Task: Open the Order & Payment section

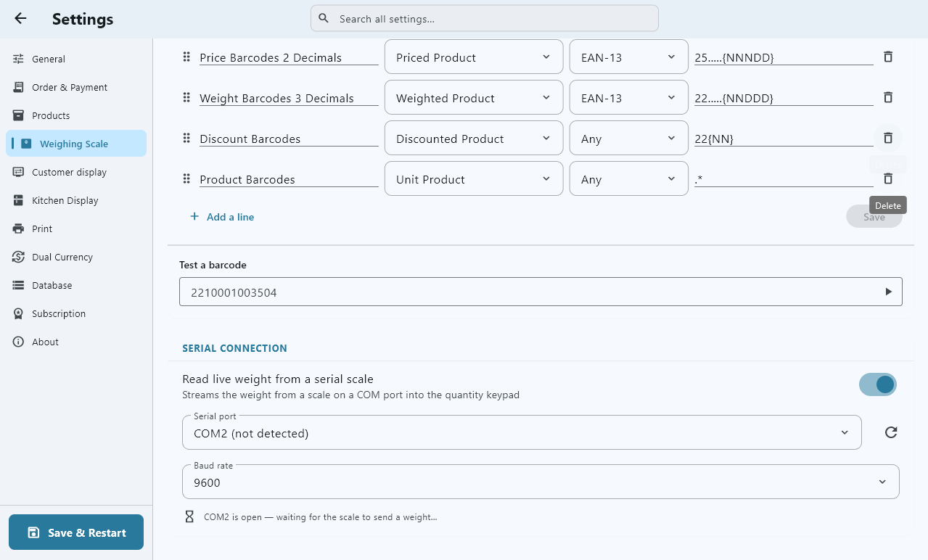Action: coord(76,87)
